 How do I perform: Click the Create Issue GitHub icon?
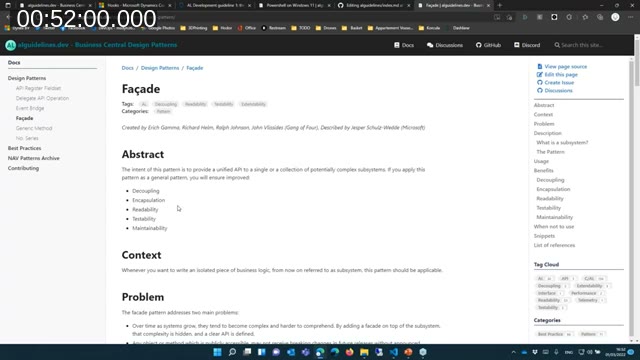[540, 82]
